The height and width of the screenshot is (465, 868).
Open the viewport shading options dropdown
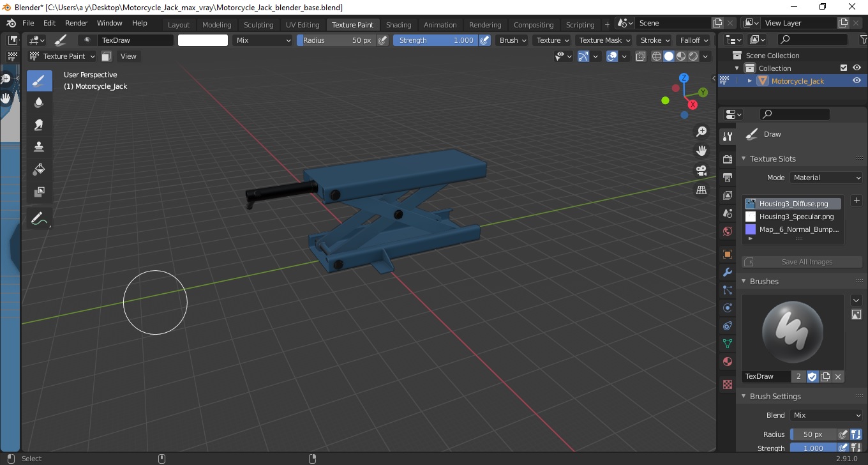click(x=705, y=56)
